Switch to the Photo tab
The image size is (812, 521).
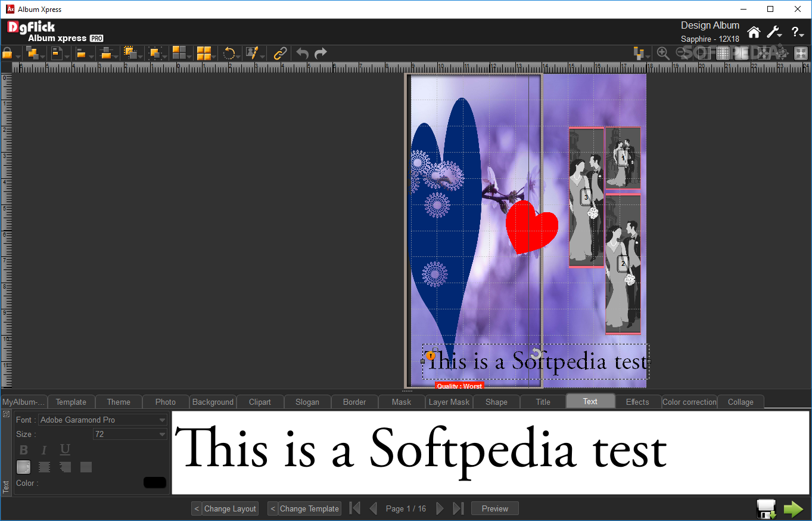166,402
